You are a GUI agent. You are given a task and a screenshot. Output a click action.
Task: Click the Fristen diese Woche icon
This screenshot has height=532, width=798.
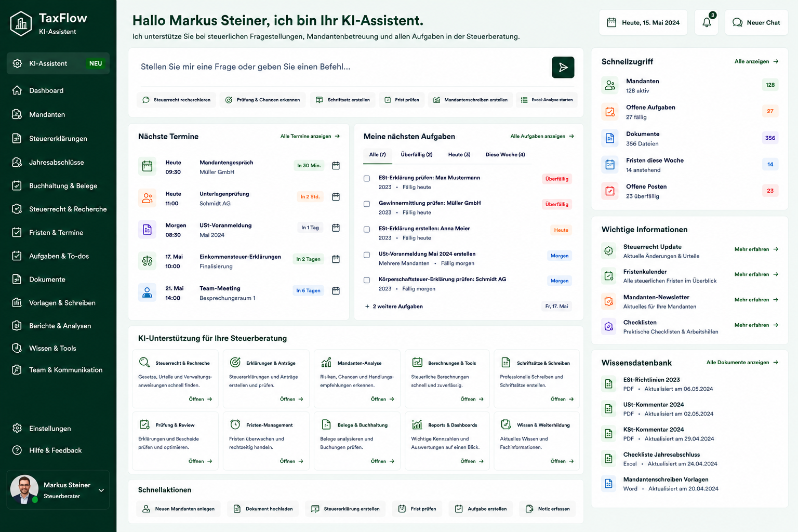pos(610,165)
